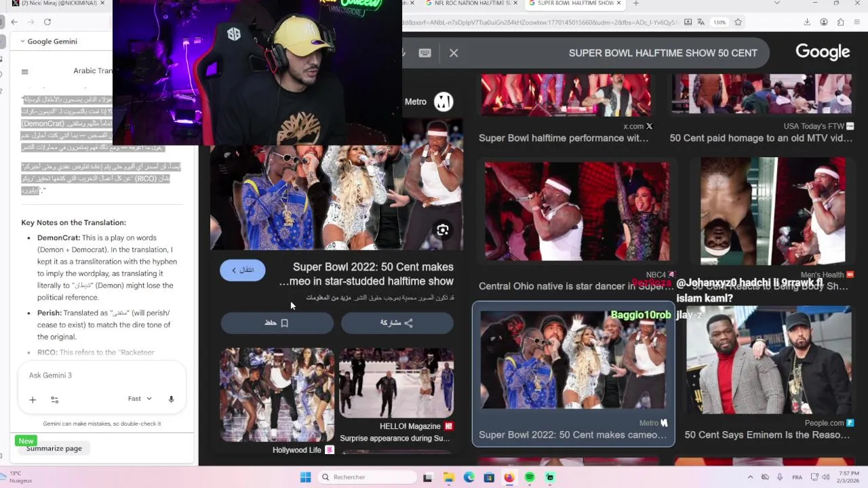
Task: Close the NFL ROC NATION tab
Action: pos(515,3)
